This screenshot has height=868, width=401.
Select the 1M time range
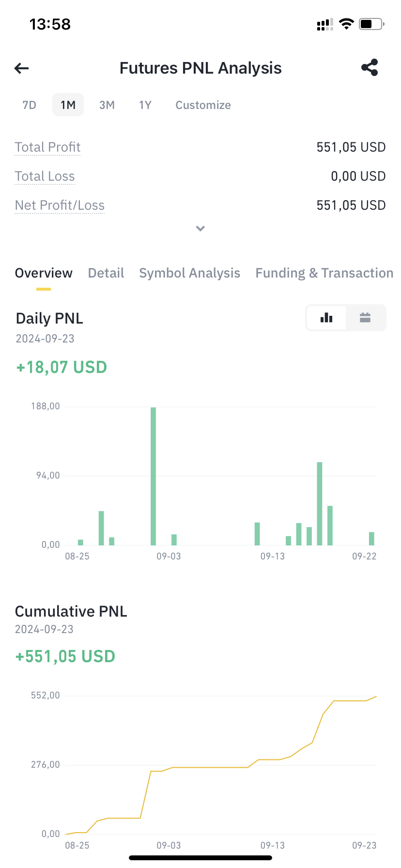(x=68, y=105)
